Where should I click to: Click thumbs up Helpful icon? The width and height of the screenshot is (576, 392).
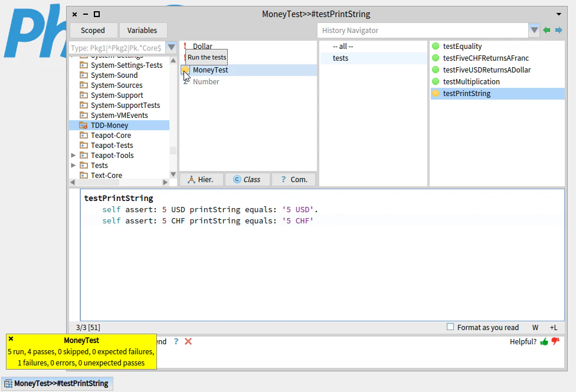coord(544,342)
